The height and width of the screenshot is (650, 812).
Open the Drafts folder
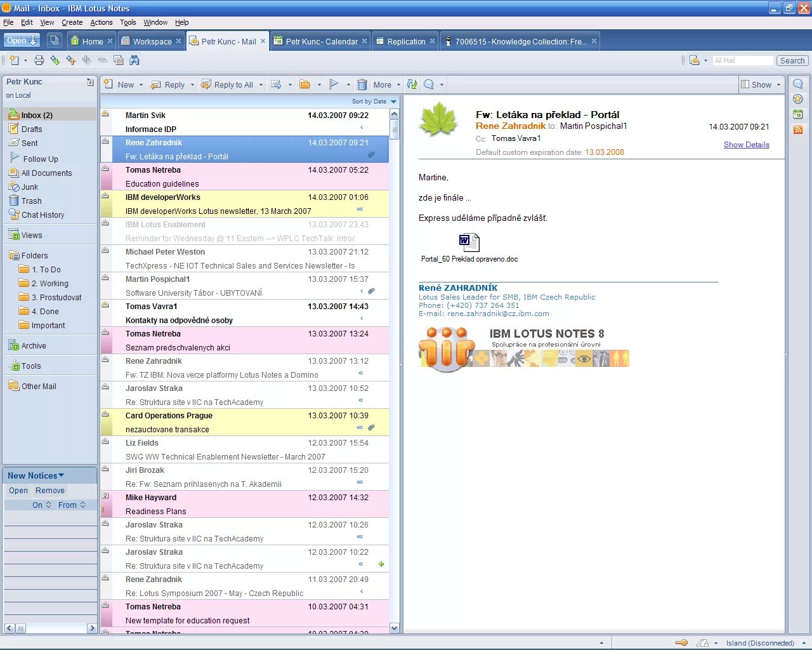tap(32, 129)
